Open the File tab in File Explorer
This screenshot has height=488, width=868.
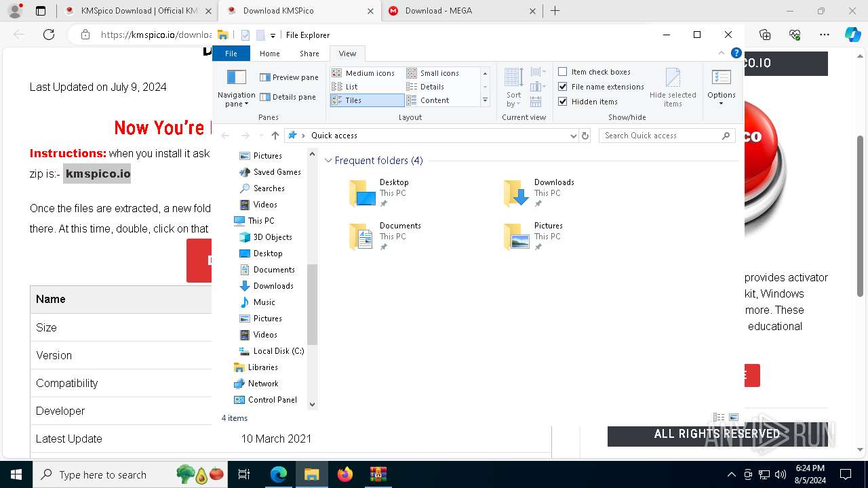point(231,54)
